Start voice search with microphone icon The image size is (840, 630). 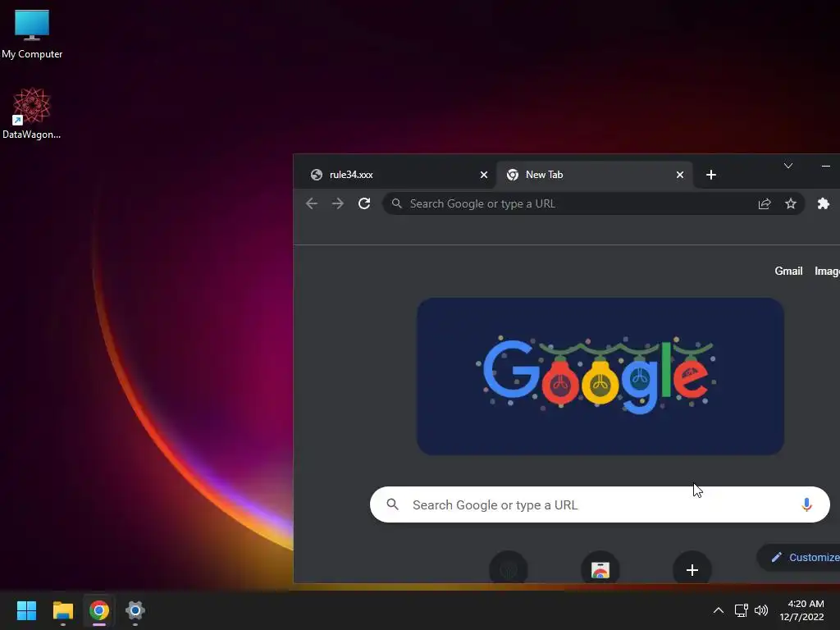(x=806, y=504)
